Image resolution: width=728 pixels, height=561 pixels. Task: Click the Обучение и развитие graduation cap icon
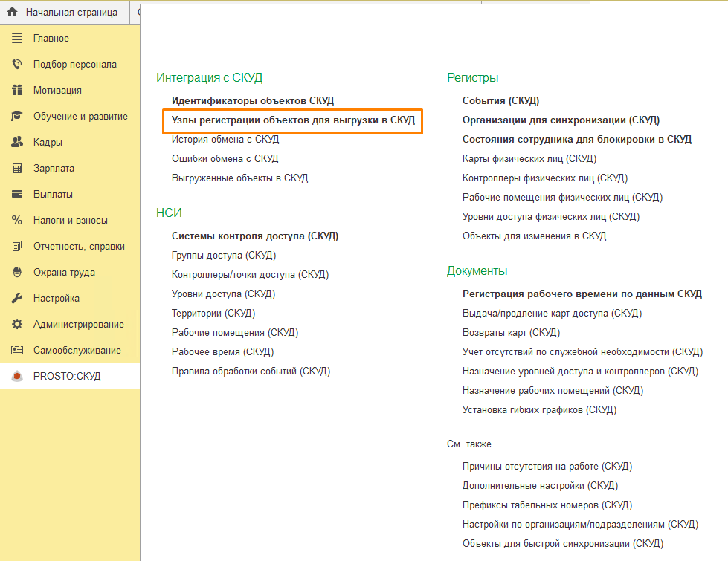coord(17,117)
